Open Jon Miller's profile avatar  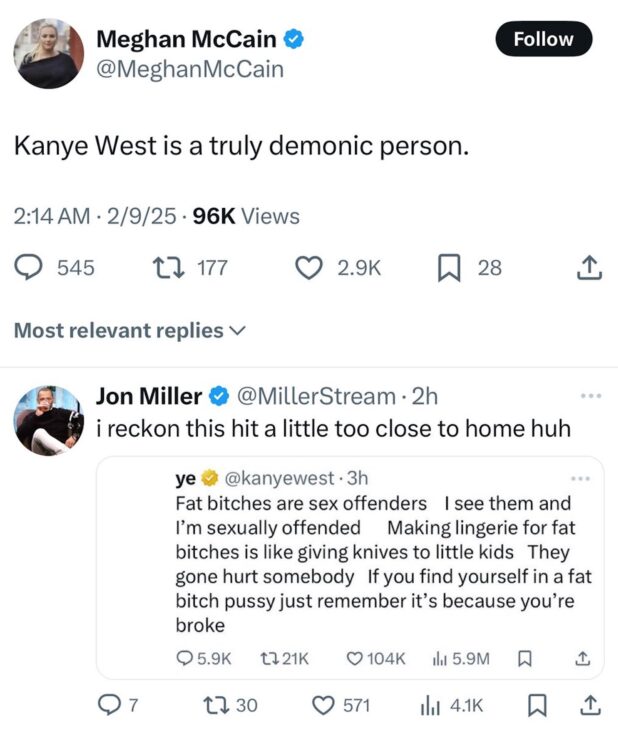(x=47, y=420)
